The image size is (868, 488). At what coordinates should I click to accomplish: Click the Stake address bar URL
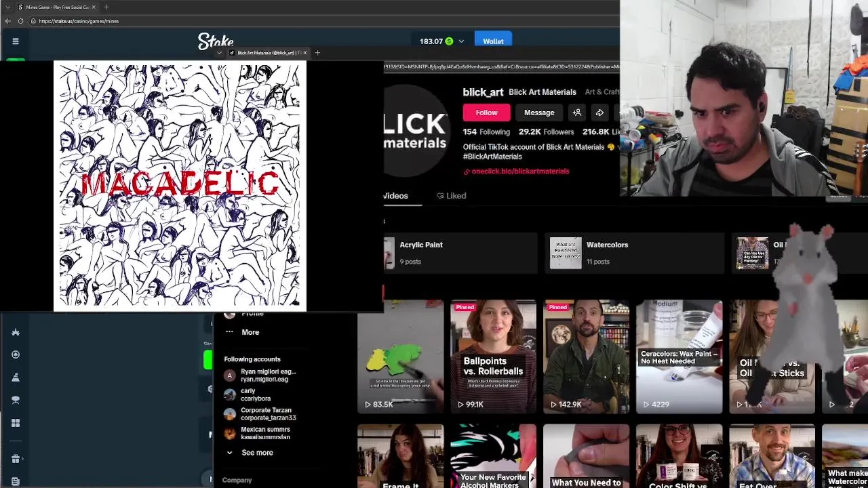tap(79, 21)
